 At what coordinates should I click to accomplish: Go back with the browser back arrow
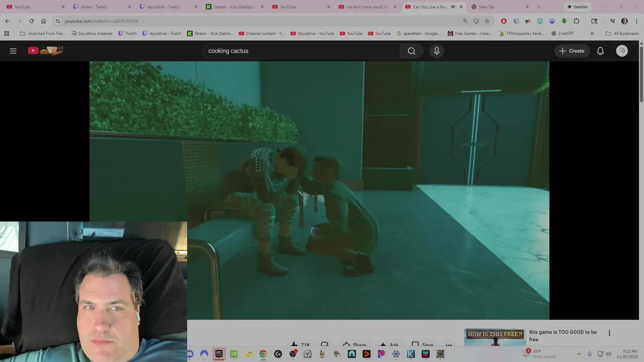[7, 21]
